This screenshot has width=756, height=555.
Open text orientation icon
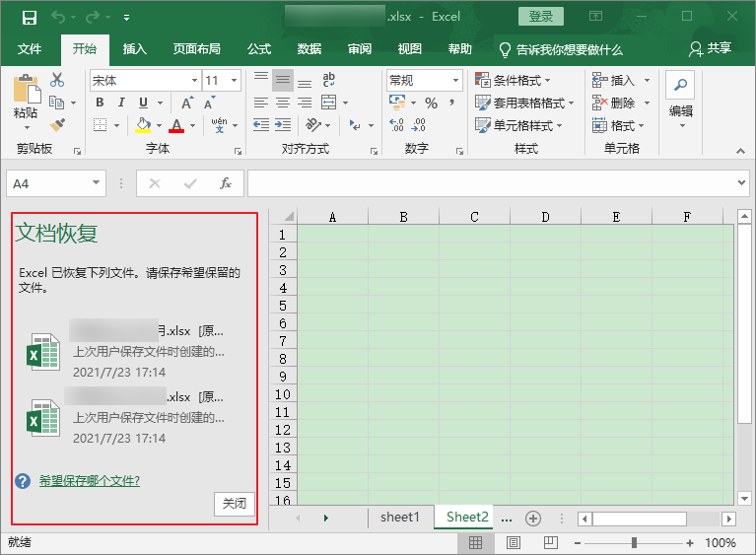[x=312, y=125]
